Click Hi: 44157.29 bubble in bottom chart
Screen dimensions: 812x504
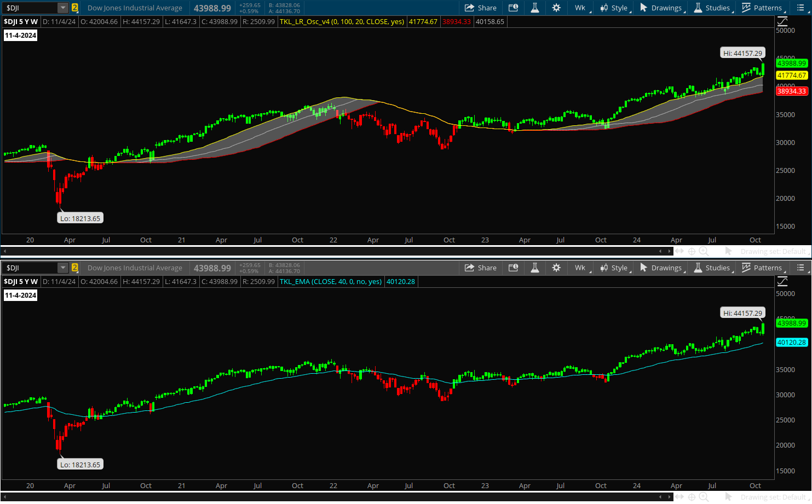tap(742, 313)
